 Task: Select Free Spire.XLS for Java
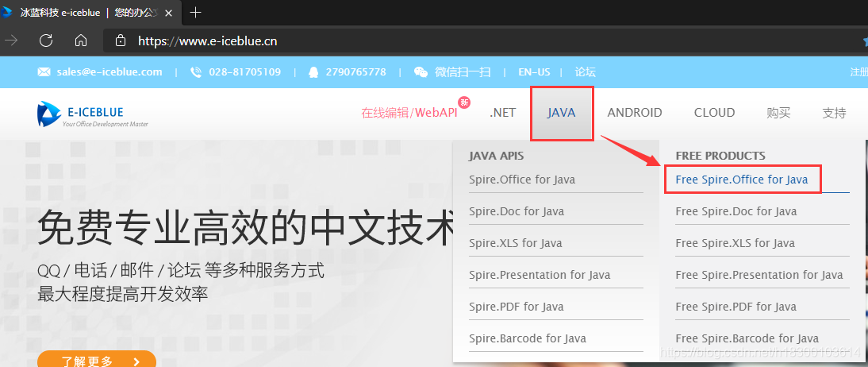[x=735, y=243]
